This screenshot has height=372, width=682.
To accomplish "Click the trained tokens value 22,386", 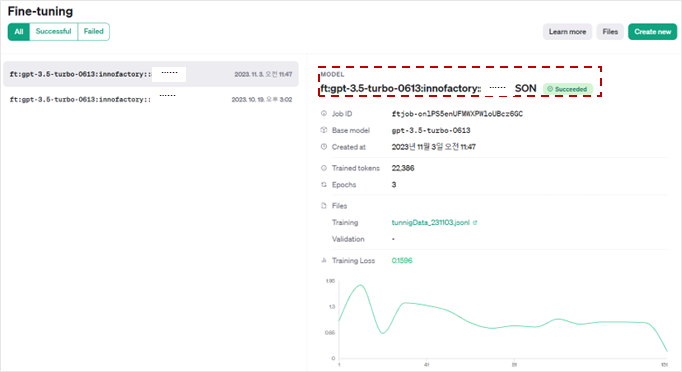I will coord(403,168).
